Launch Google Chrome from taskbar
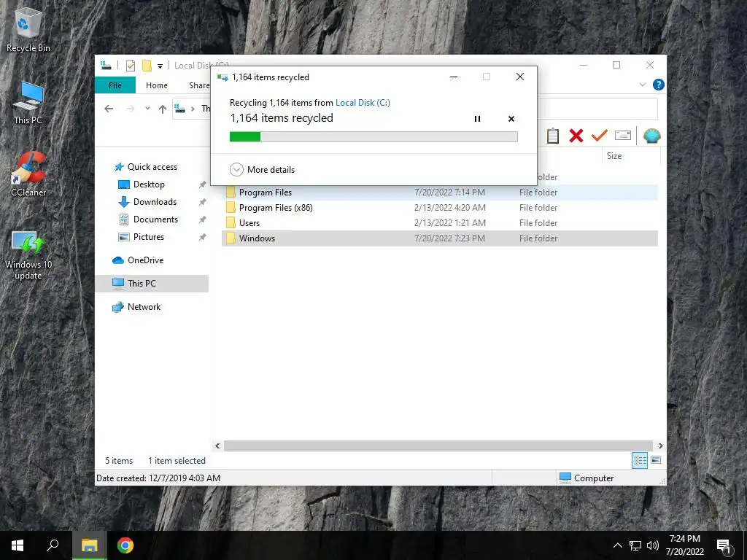 point(125,545)
